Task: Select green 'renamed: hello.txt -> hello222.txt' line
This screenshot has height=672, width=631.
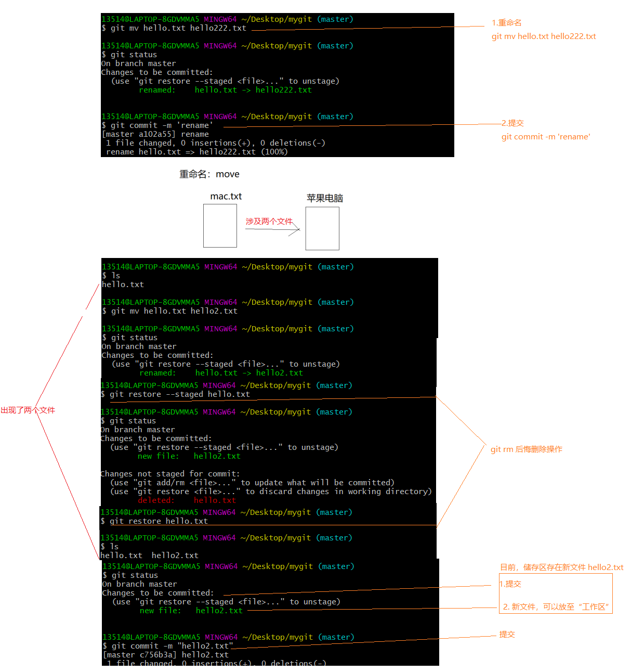Action: coord(225,90)
